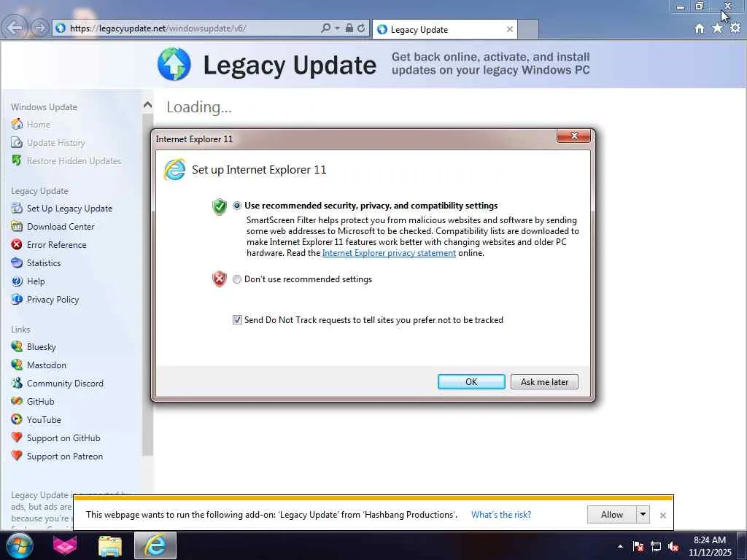
Task: Open a new blank tab
Action: click(528, 29)
